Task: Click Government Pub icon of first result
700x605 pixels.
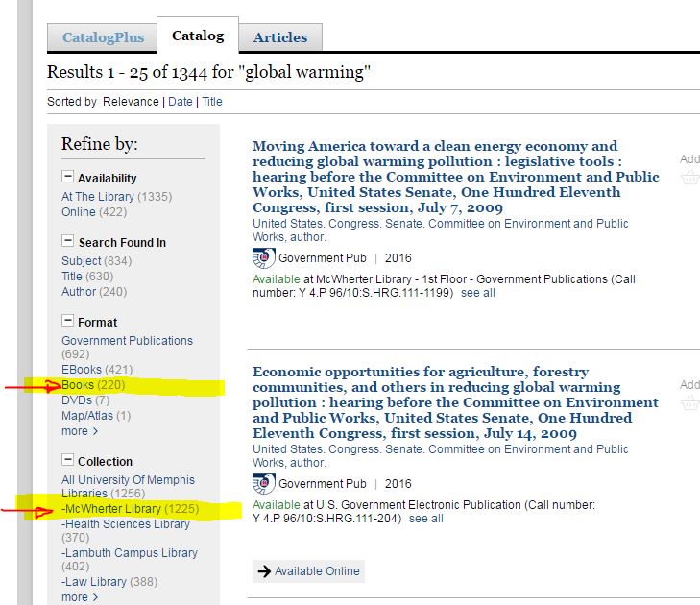Action: tap(263, 258)
